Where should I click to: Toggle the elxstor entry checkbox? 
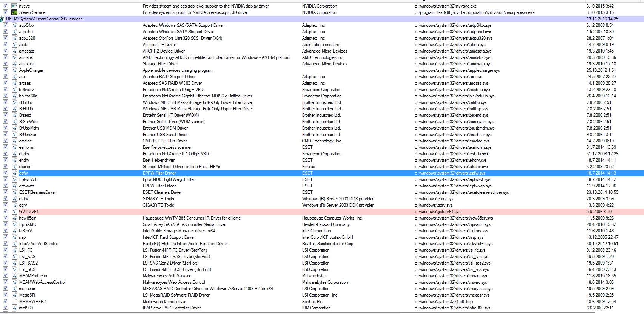click(5, 167)
